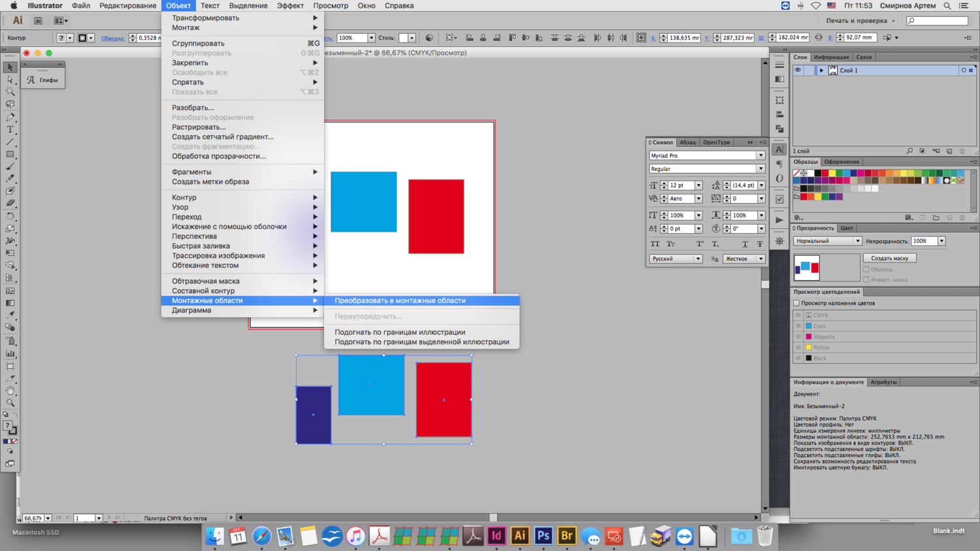Open the Myriad Pro font dropdown
The image size is (980, 551).
760,155
